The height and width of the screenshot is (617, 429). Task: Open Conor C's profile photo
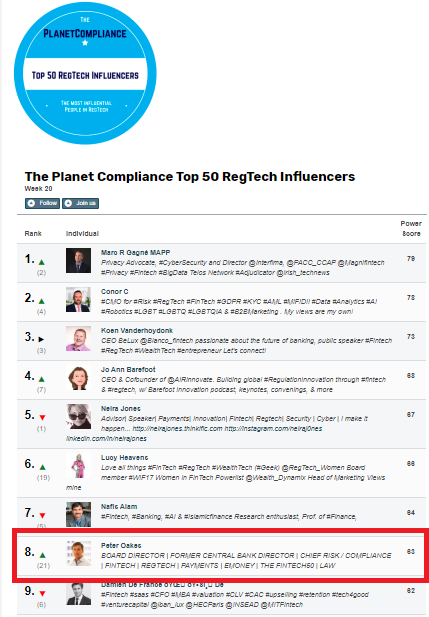(x=78, y=299)
